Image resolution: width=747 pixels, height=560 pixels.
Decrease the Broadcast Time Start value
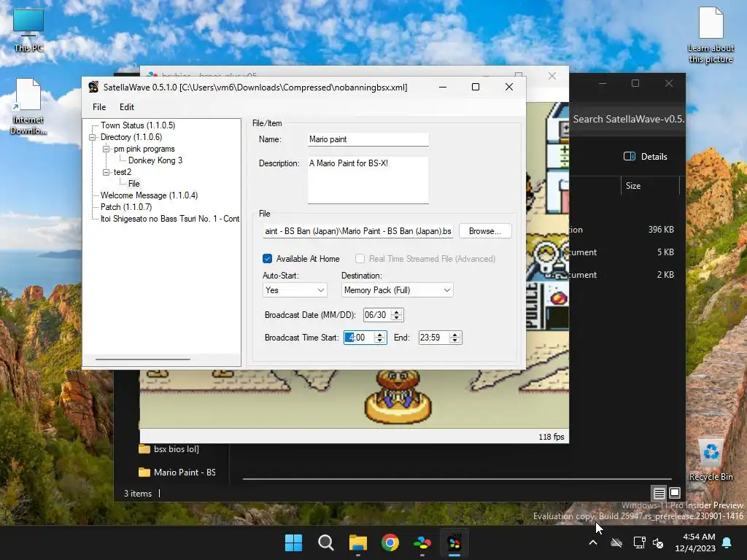(379, 341)
